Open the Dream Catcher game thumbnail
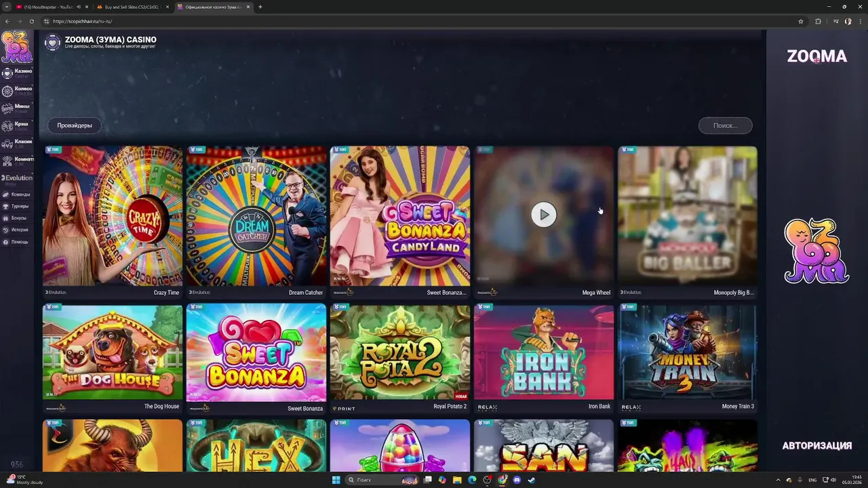This screenshot has height=488, width=868. click(256, 216)
